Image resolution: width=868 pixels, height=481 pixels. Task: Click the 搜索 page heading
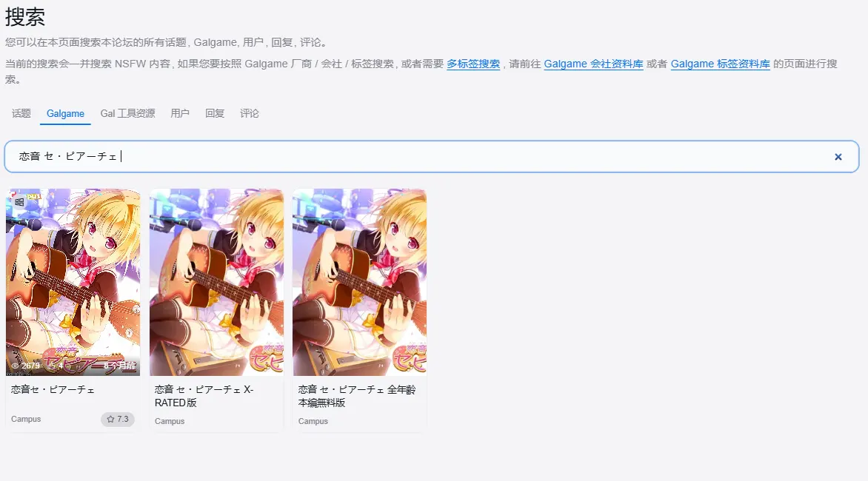click(25, 17)
